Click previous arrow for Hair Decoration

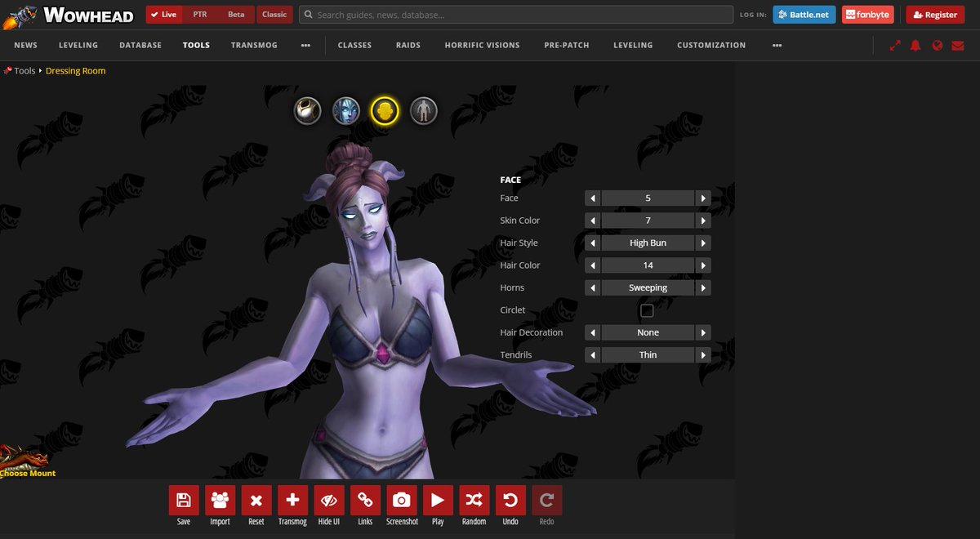(x=593, y=332)
